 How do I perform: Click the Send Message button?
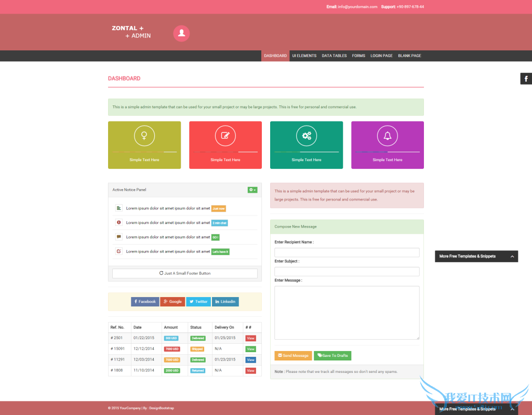coord(293,355)
